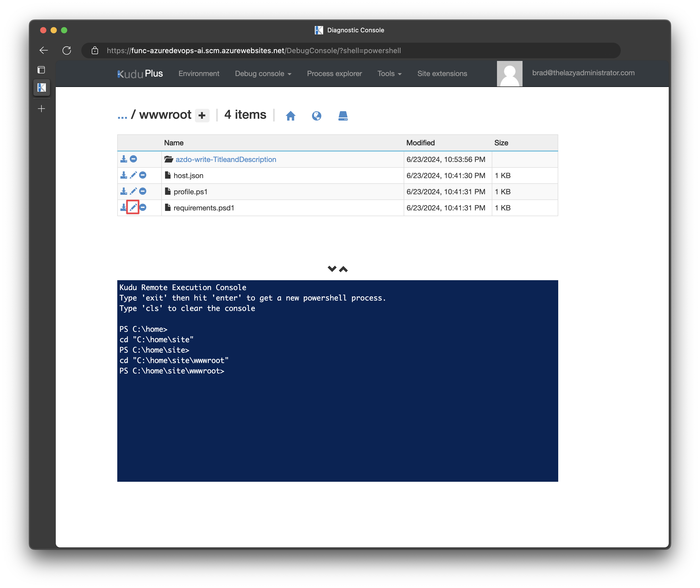Download the host.json file
Image resolution: width=700 pixels, height=588 pixels.
pyautogui.click(x=124, y=175)
